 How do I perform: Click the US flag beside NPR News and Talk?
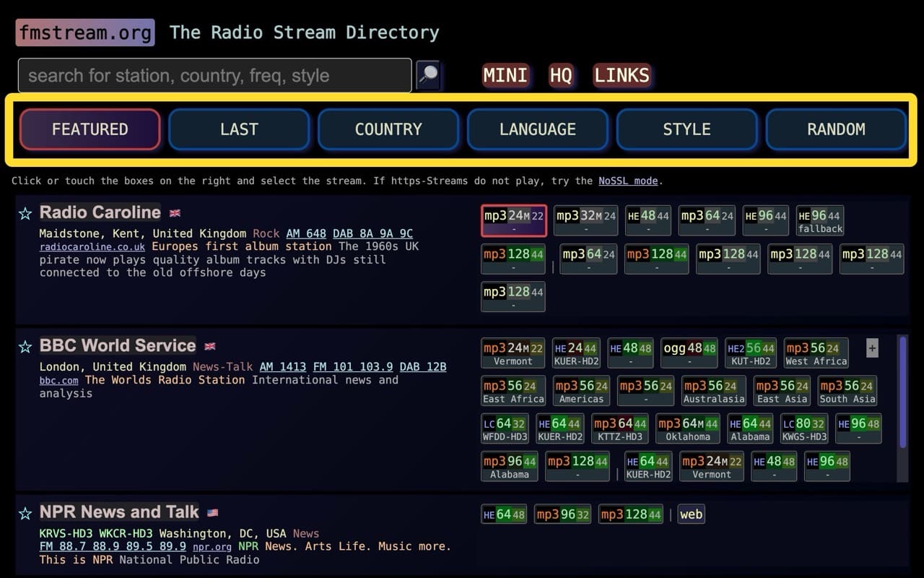click(212, 513)
